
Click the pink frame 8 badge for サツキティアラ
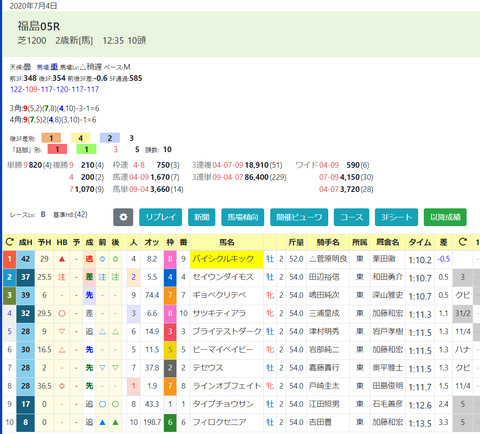170,313
